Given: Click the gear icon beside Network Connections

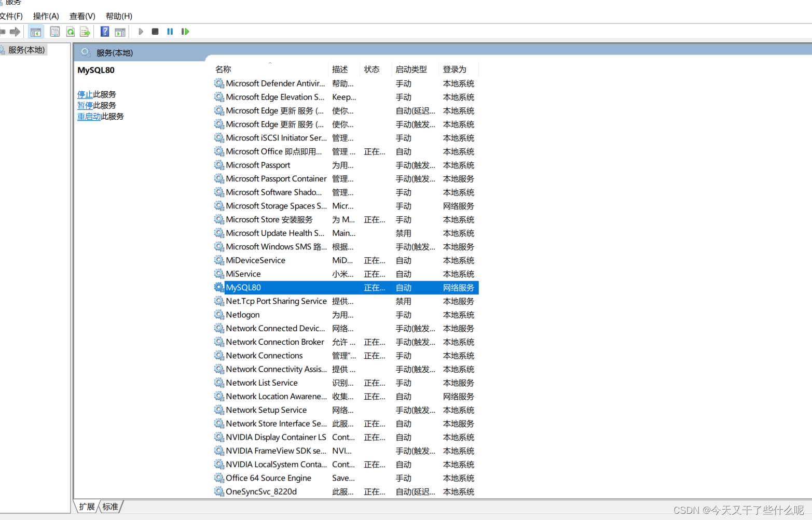Looking at the screenshot, I should [219, 355].
